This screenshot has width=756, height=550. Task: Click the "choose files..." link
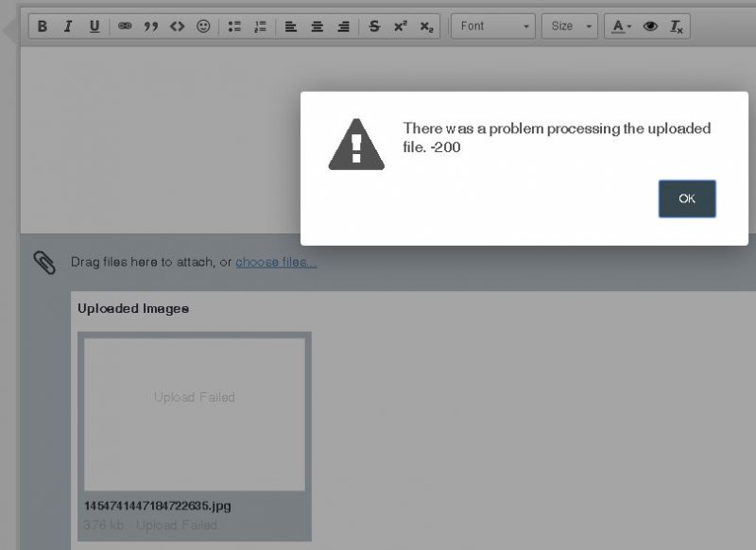(276, 262)
